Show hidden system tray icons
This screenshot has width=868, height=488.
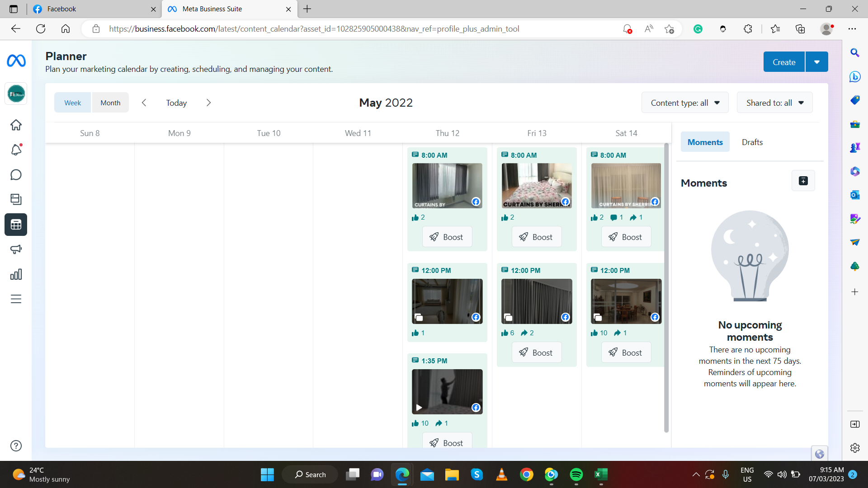tap(696, 474)
